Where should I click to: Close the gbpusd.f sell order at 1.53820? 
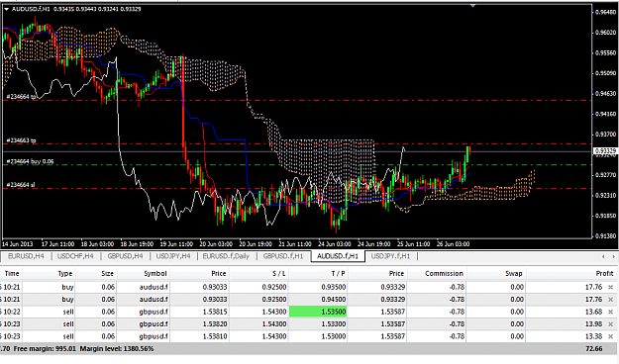click(x=611, y=324)
